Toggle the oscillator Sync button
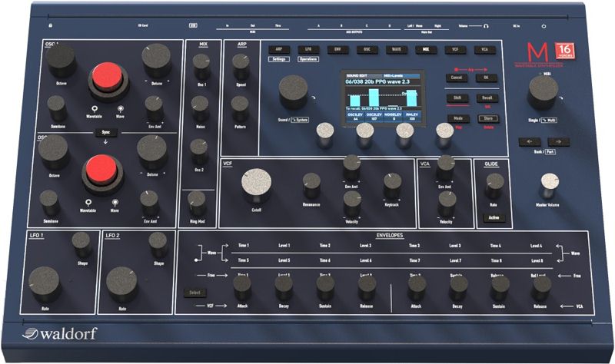 click(x=105, y=132)
